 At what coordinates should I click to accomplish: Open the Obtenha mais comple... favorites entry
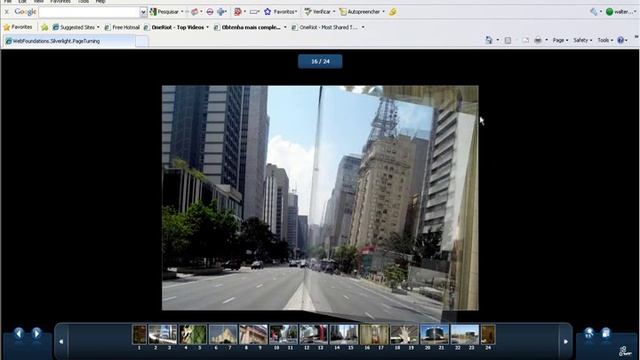coord(247,27)
